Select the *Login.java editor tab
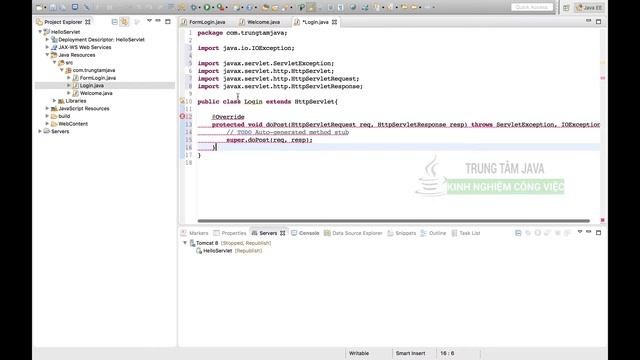 (x=316, y=22)
